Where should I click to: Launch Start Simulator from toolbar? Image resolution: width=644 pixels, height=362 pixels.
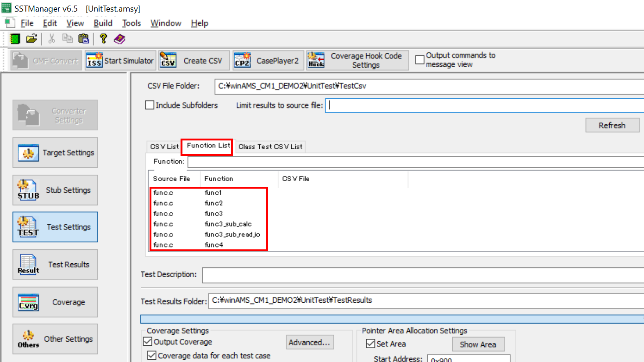[x=120, y=61]
